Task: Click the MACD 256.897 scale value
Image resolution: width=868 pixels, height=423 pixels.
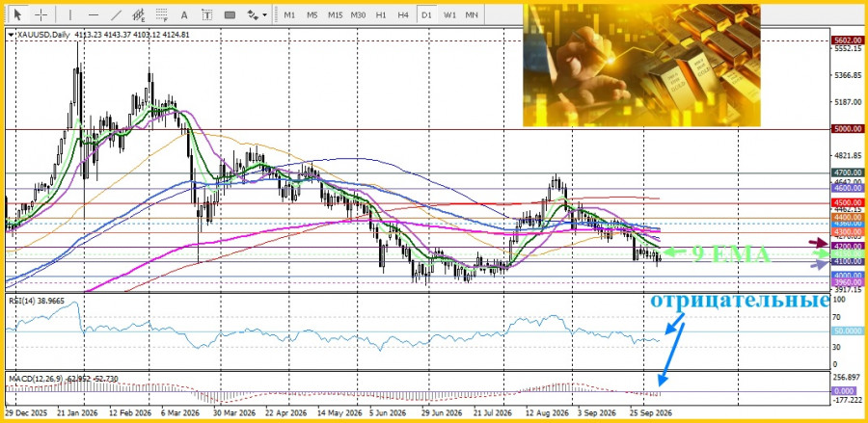Action: [x=848, y=377]
